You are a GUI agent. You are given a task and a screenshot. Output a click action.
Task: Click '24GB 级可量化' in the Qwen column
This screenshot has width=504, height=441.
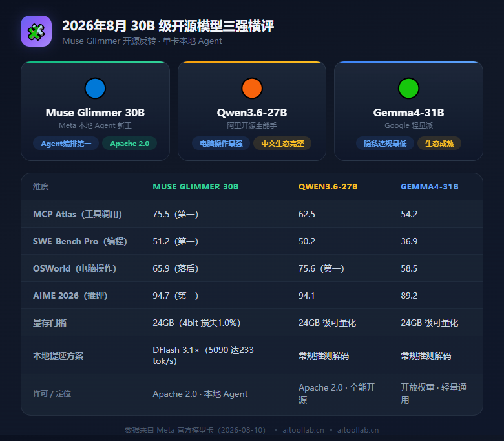click(327, 323)
